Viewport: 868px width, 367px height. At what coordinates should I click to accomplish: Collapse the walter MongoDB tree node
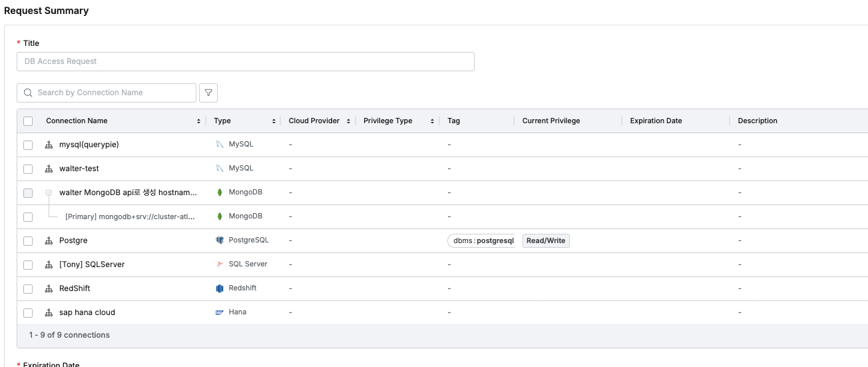click(49, 192)
